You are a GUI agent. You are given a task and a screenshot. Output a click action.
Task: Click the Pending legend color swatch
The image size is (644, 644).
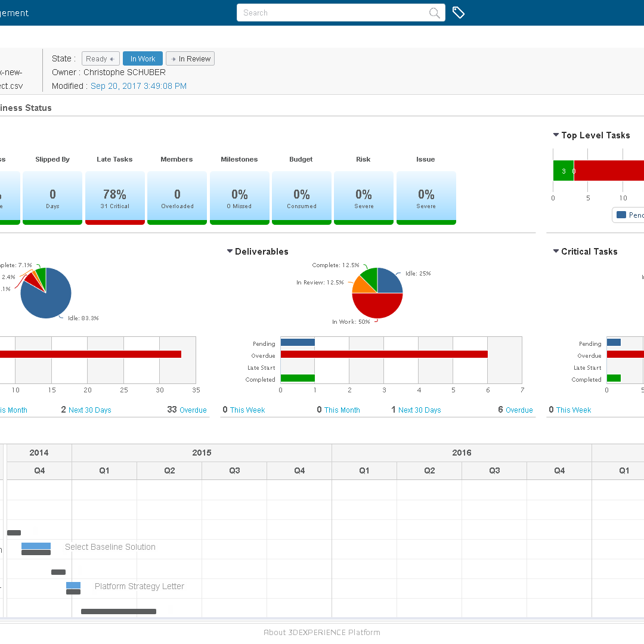coord(621,215)
